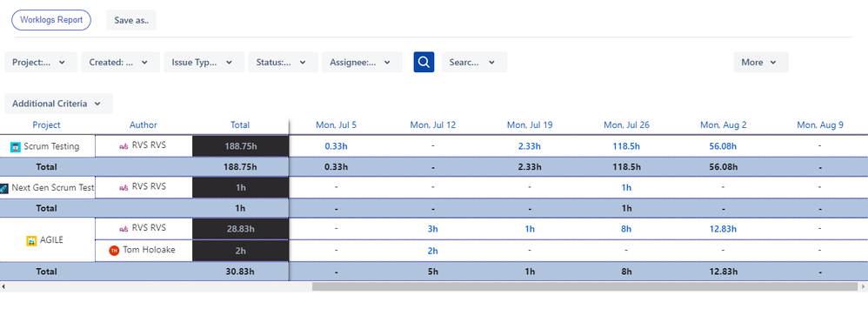Image resolution: width=868 pixels, height=316 pixels.
Task: Click Tom Holoake's 2h total cell
Action: (x=240, y=251)
